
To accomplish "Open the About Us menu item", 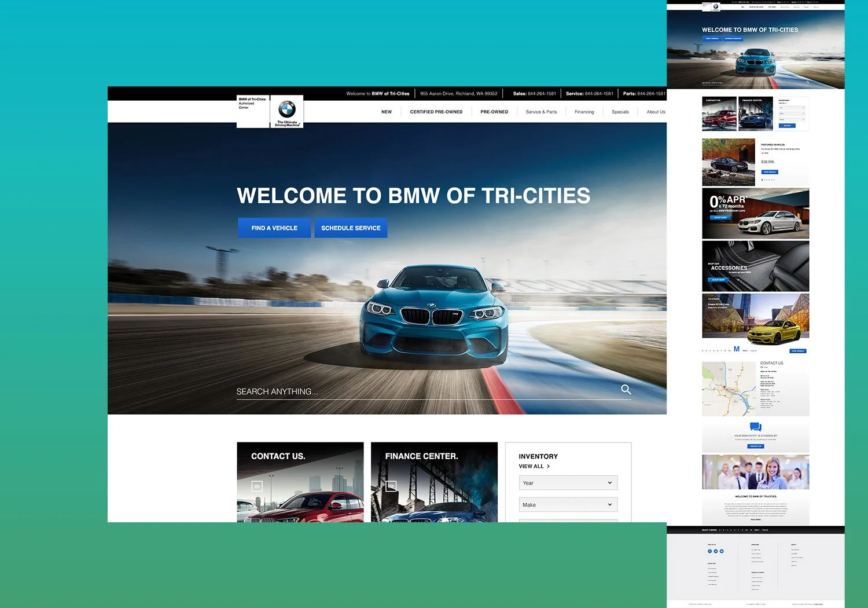I will pyautogui.click(x=656, y=112).
